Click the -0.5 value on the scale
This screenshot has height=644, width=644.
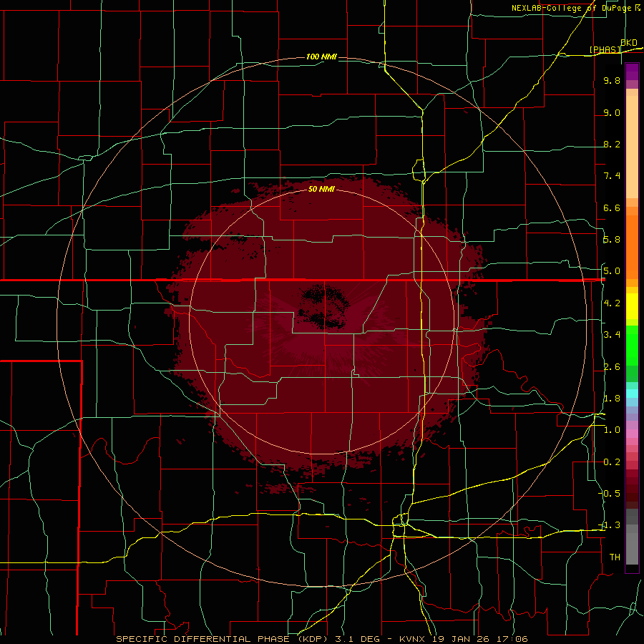(610, 494)
